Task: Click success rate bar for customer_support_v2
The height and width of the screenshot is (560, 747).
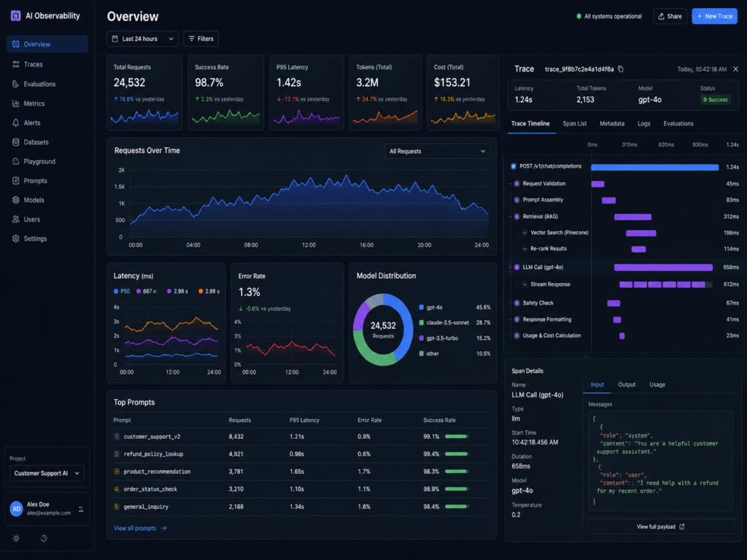Action: (x=456, y=437)
